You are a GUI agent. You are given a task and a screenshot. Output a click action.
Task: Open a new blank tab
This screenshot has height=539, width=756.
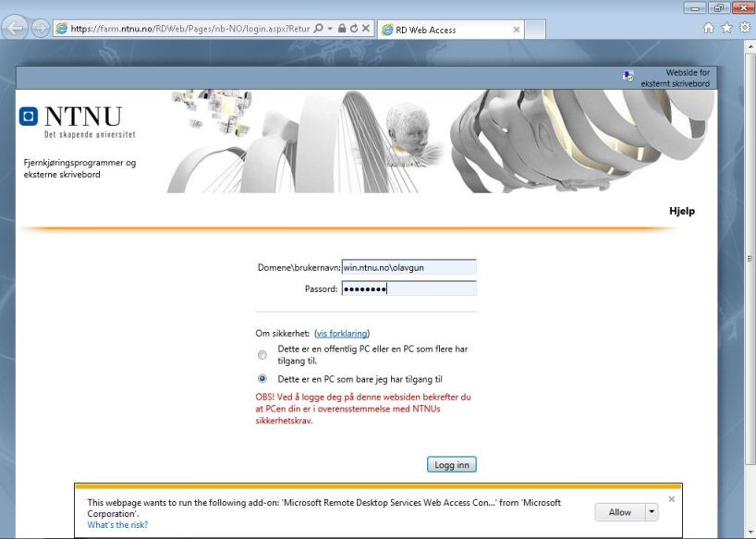[535, 30]
